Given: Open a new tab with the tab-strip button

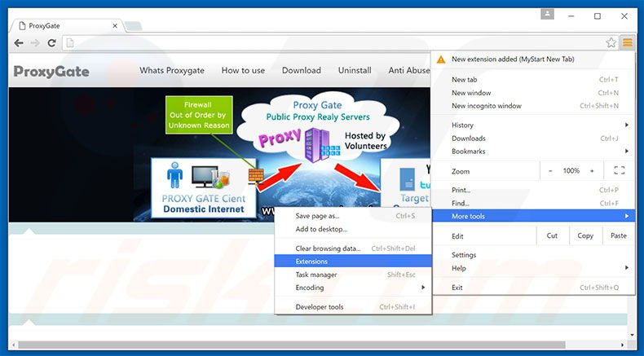Looking at the screenshot, I should point(134,26).
